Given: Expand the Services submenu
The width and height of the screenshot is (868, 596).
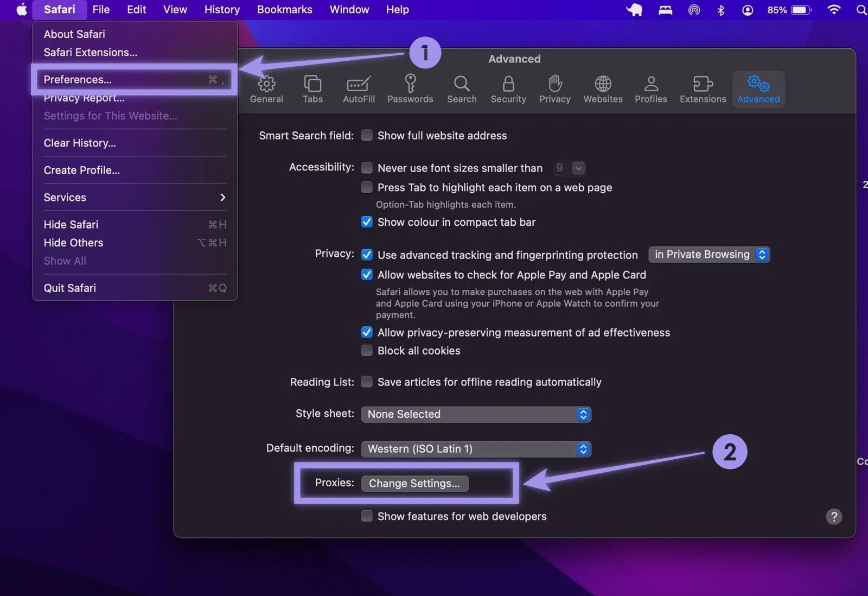Looking at the screenshot, I should pyautogui.click(x=135, y=198).
